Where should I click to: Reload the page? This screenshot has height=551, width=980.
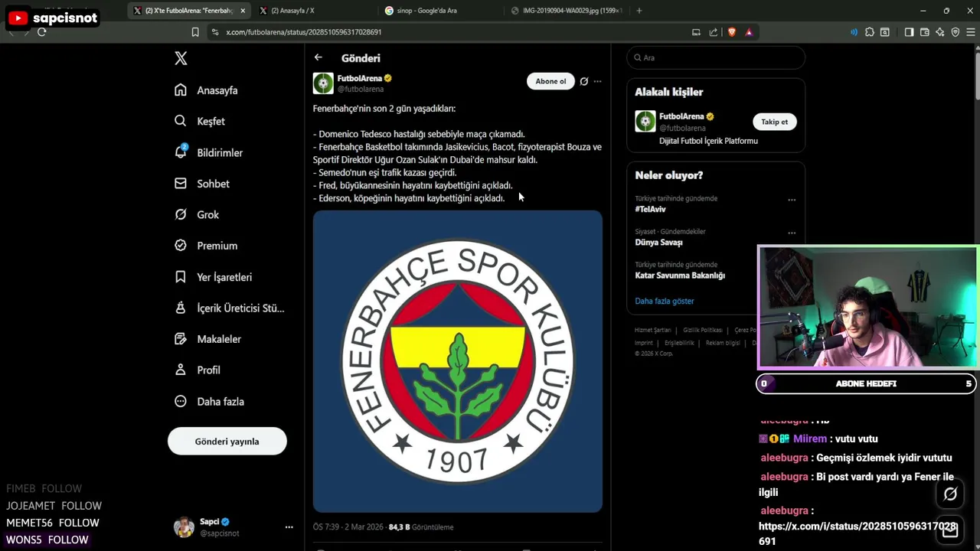point(42,32)
